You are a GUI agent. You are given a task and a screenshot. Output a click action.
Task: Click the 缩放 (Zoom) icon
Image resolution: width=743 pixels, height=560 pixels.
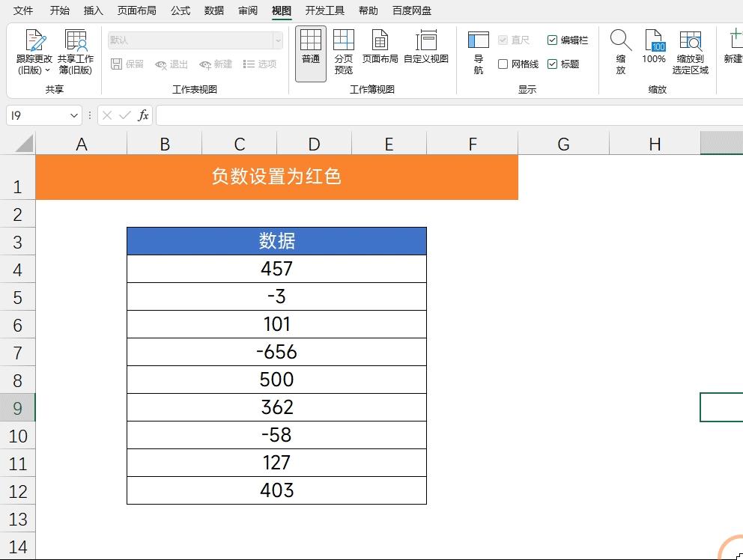coord(620,51)
